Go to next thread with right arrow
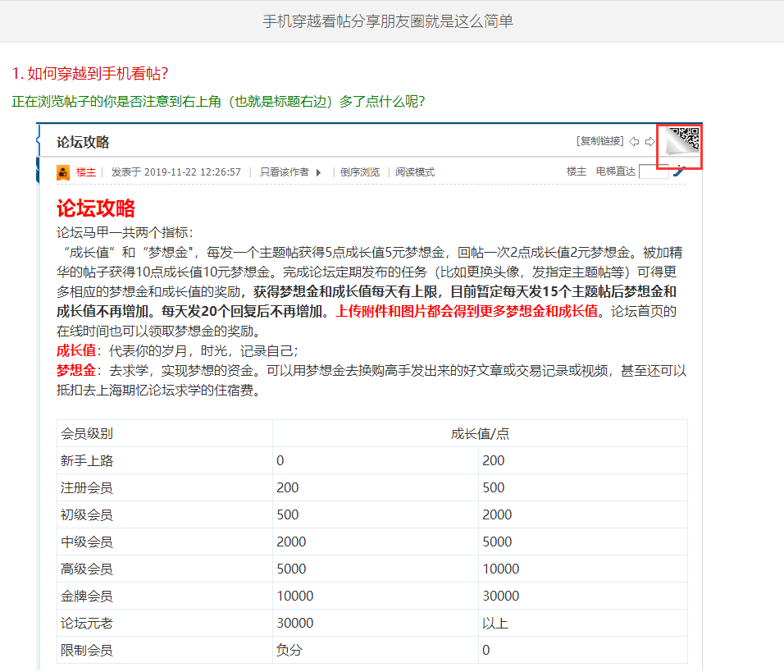 point(650,142)
